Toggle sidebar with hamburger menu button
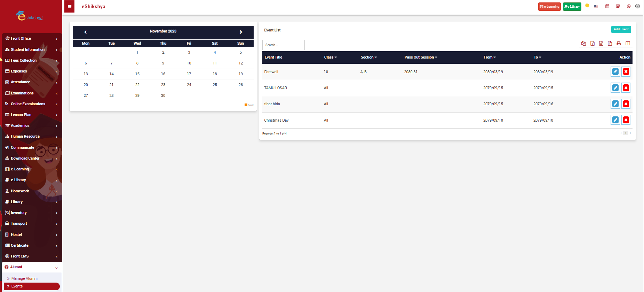644x292 pixels. click(x=70, y=7)
